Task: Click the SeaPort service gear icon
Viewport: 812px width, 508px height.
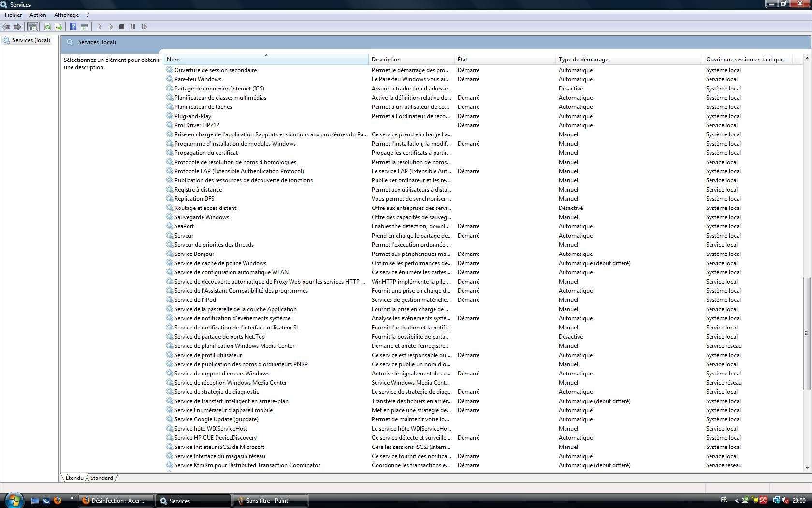Action: pyautogui.click(x=170, y=226)
